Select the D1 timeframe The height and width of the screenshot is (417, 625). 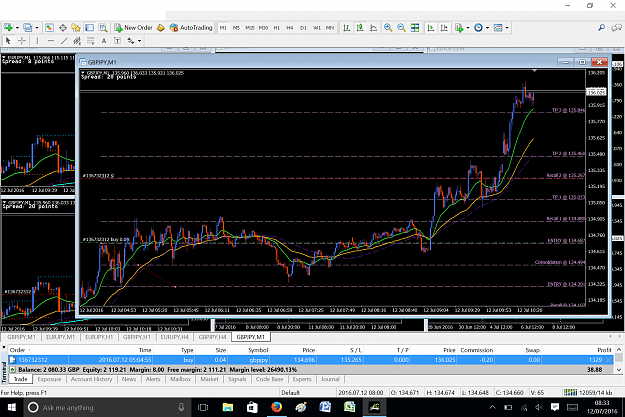303,28
